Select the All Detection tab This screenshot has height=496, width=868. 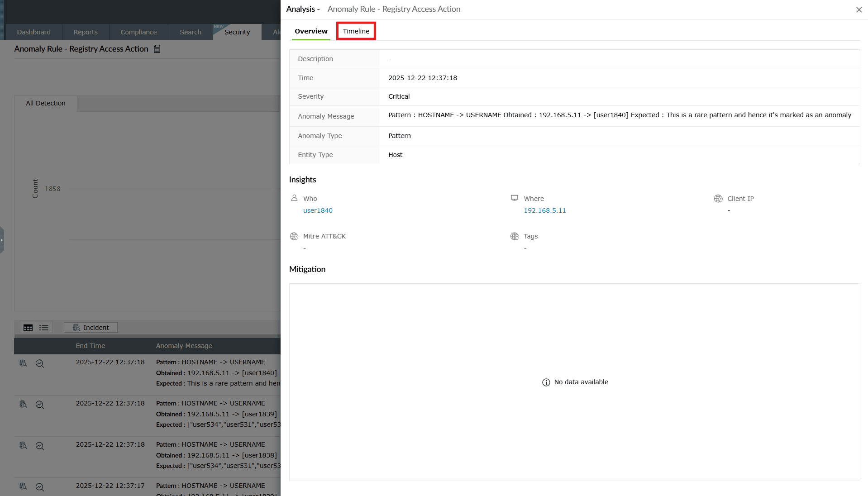[x=45, y=103]
